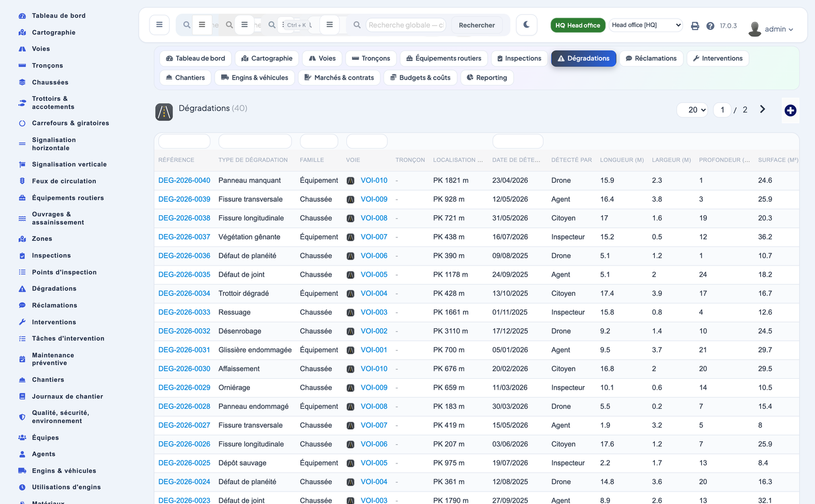Toggle the sidebar with the leftmost hamburger button

tap(159, 25)
